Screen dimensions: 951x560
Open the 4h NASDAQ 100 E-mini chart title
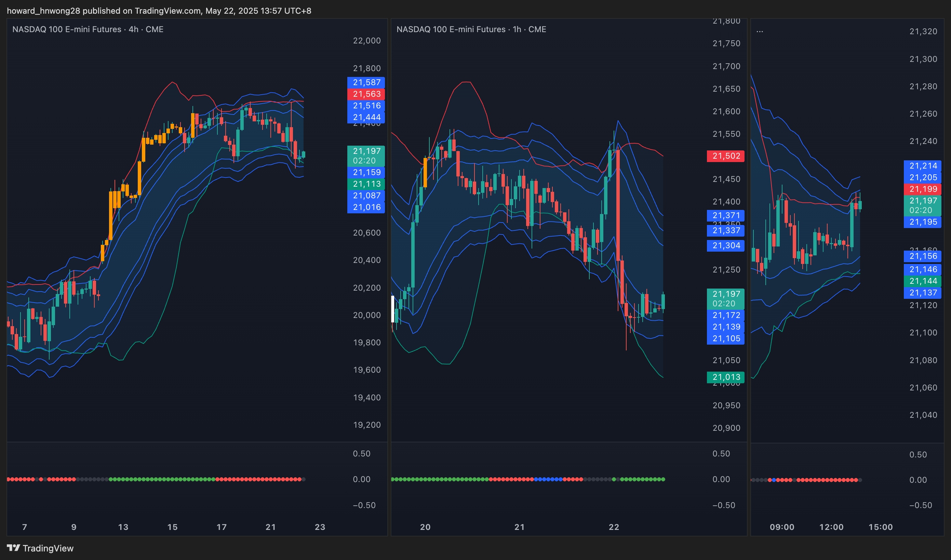[x=88, y=29]
